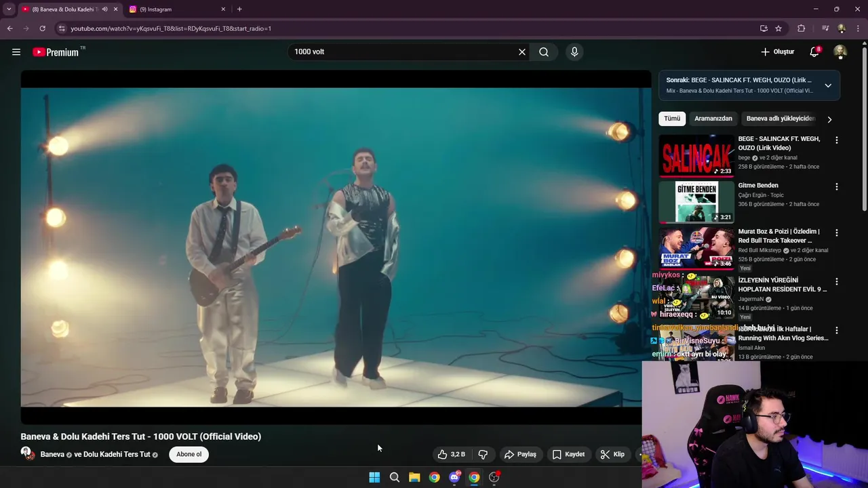Open OBS Studio from taskbar

pyautogui.click(x=494, y=477)
